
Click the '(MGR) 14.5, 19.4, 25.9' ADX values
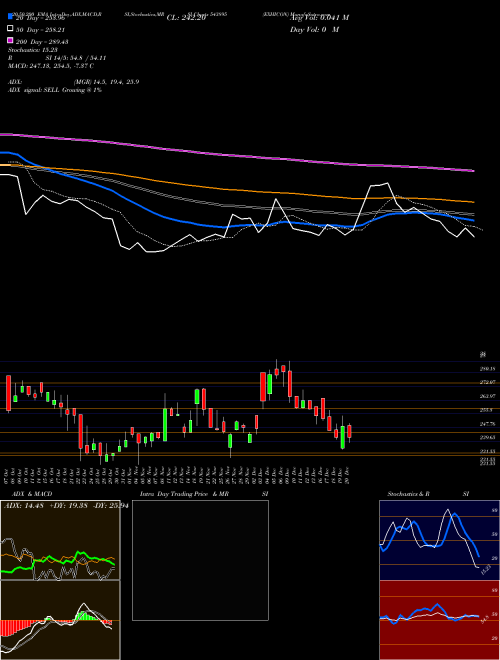click(x=106, y=82)
